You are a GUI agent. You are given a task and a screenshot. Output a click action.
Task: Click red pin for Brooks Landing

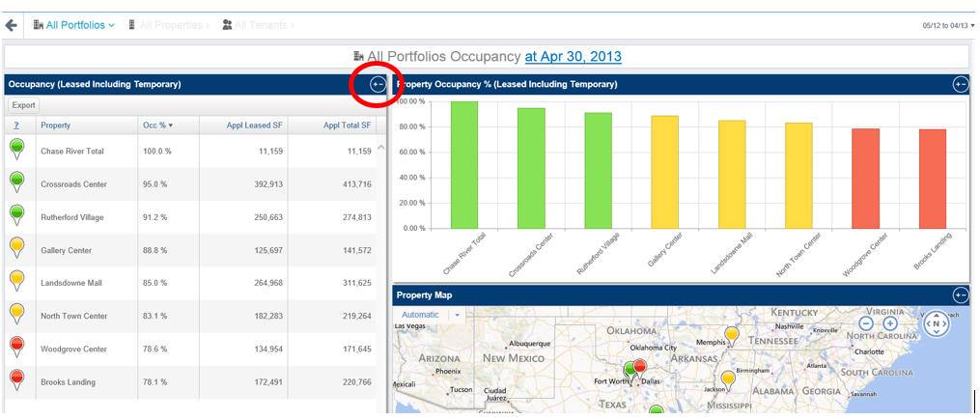[16, 380]
